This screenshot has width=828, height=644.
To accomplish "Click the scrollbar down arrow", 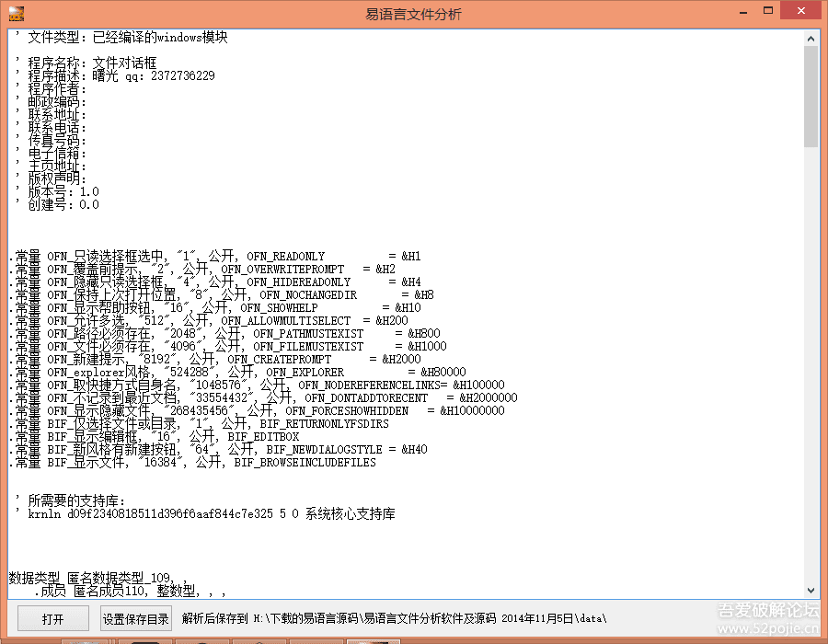I will (x=811, y=590).
